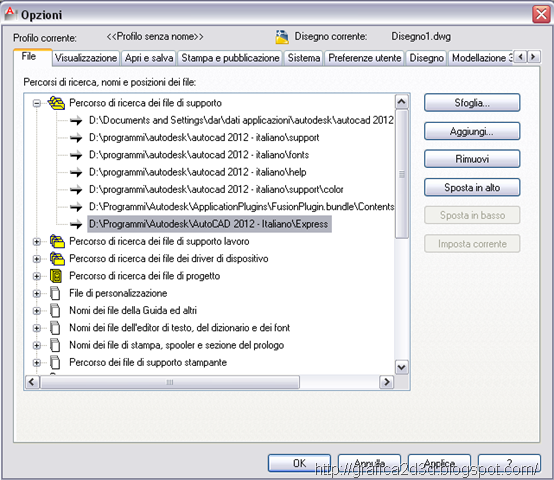554x480 pixels.
Task: Click the device driver search path folder icon
Action: tap(57, 259)
